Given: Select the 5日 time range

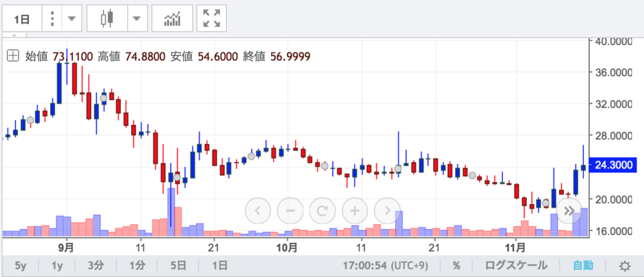Looking at the screenshot, I should (178, 266).
